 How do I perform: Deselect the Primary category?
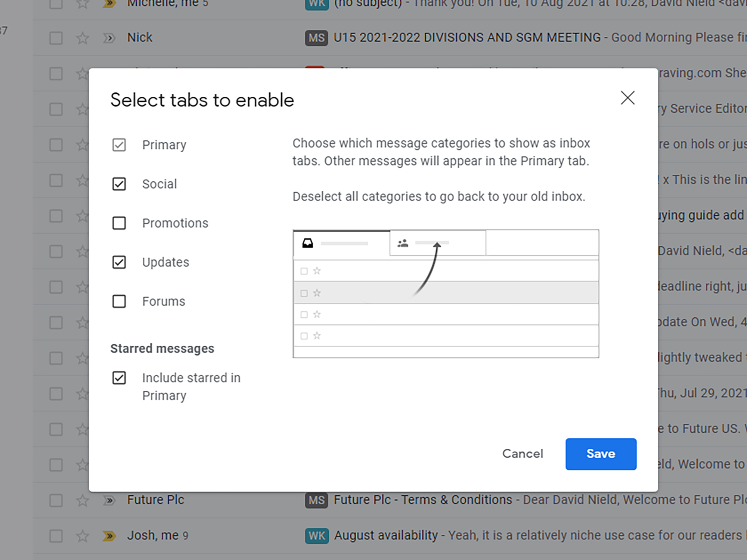coord(119,145)
